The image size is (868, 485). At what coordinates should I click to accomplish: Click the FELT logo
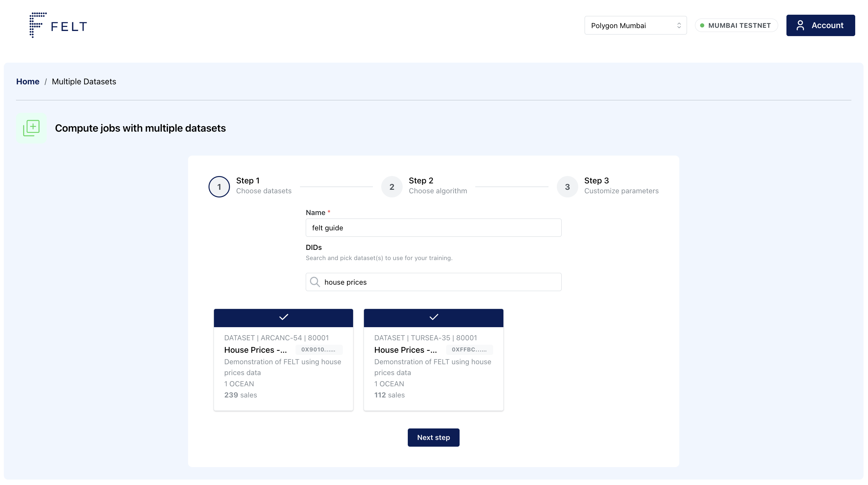[58, 25]
